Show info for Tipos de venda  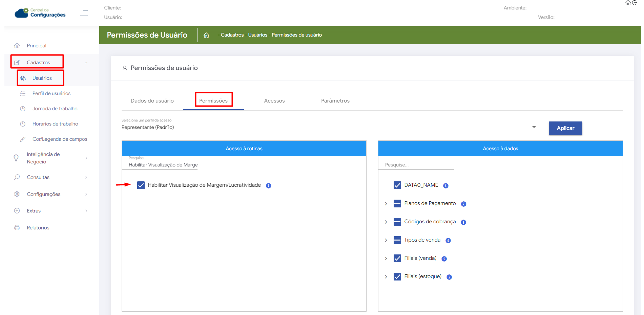(x=448, y=241)
